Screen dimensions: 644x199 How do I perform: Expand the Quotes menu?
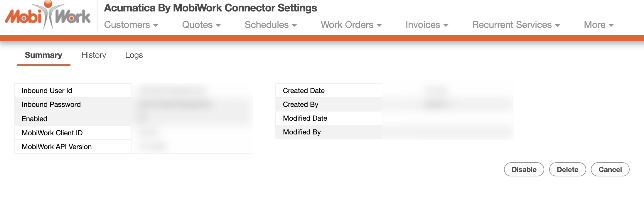(201, 25)
